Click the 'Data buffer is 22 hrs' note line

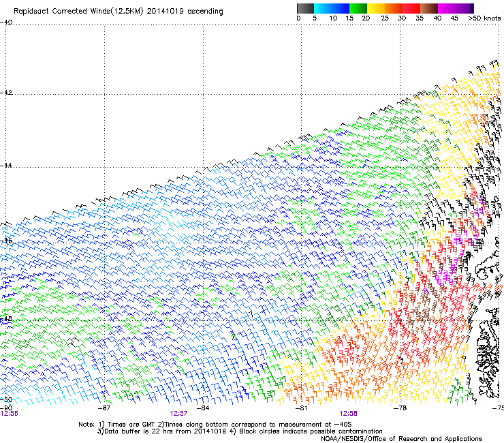point(240,431)
